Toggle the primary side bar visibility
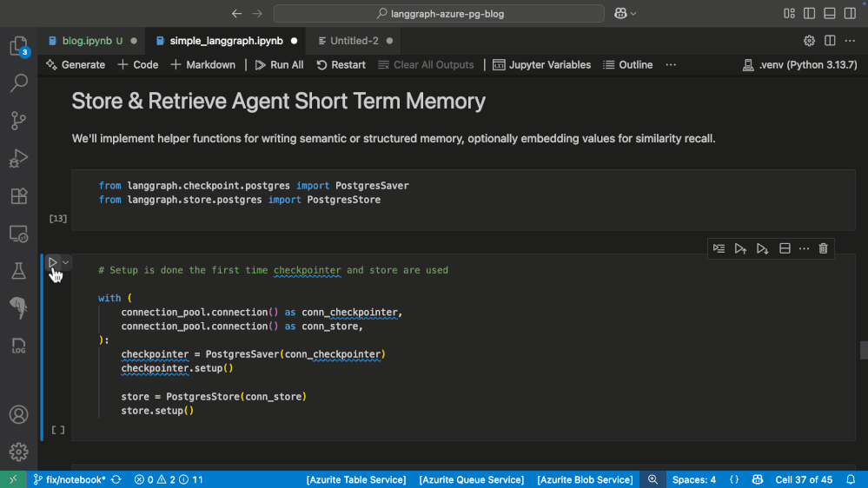 [x=810, y=14]
